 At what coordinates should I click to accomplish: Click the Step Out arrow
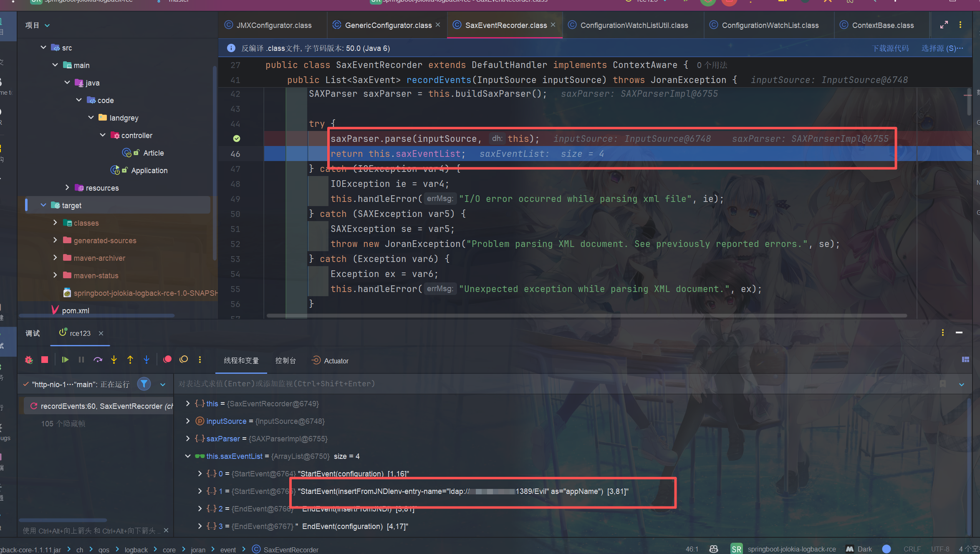click(130, 360)
